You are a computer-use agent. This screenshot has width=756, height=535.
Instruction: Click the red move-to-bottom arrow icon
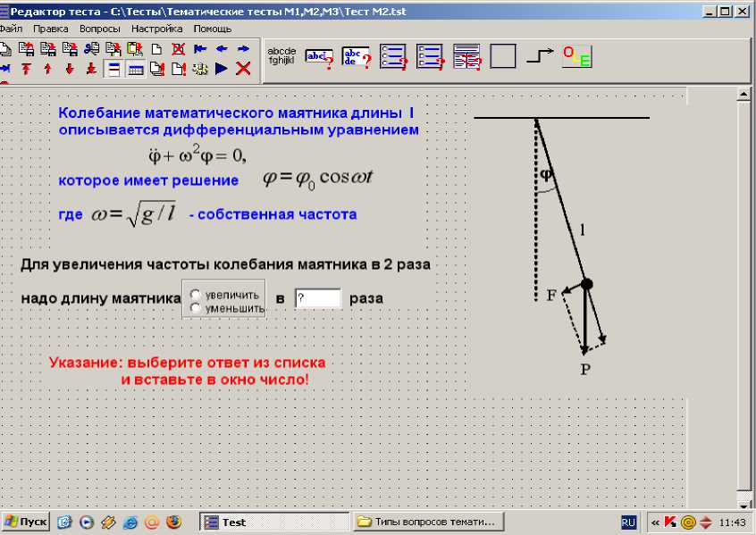point(91,69)
